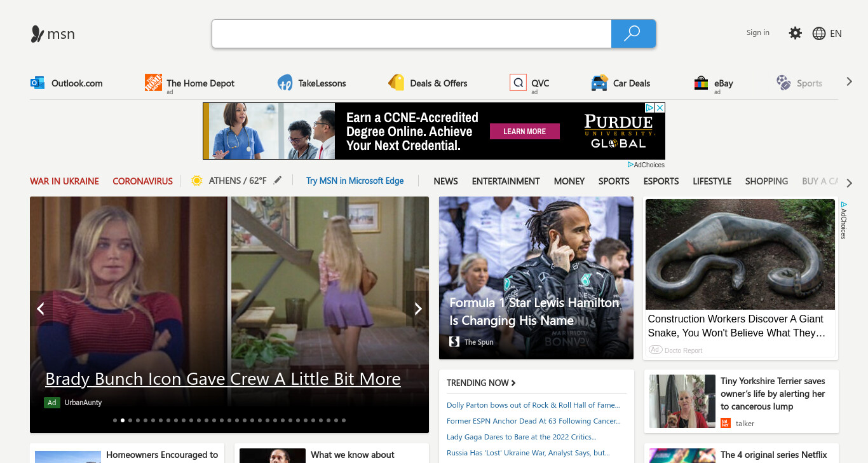
Task: Expand quick links with right chevron
Action: (849, 81)
